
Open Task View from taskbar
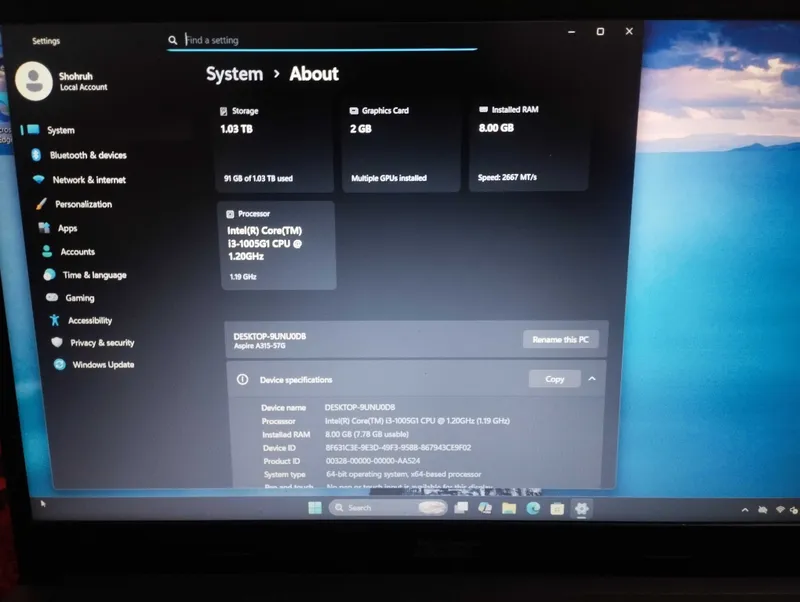coord(461,508)
